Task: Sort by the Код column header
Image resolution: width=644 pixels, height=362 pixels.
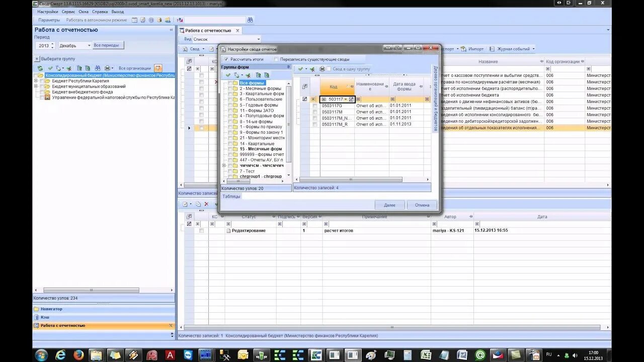Action: point(337,86)
